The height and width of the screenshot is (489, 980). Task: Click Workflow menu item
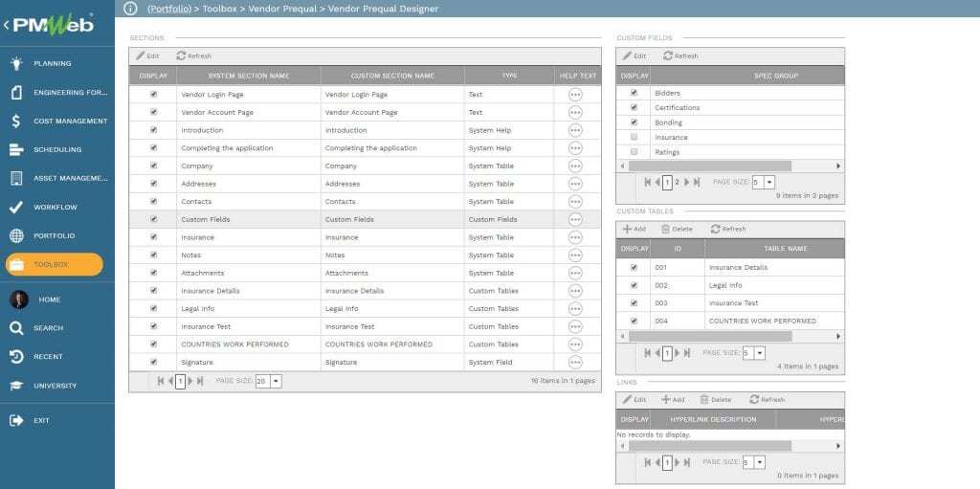56,207
